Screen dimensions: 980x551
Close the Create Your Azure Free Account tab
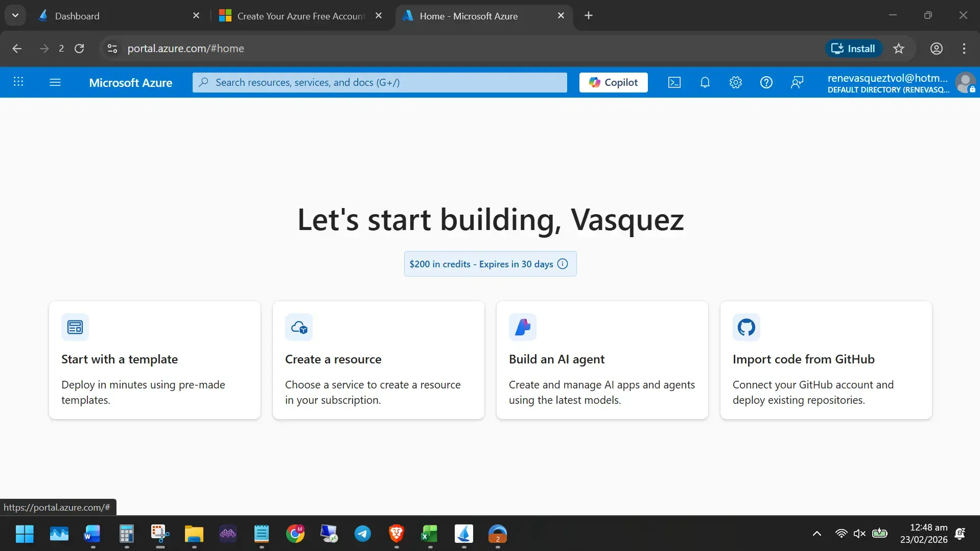click(x=379, y=16)
